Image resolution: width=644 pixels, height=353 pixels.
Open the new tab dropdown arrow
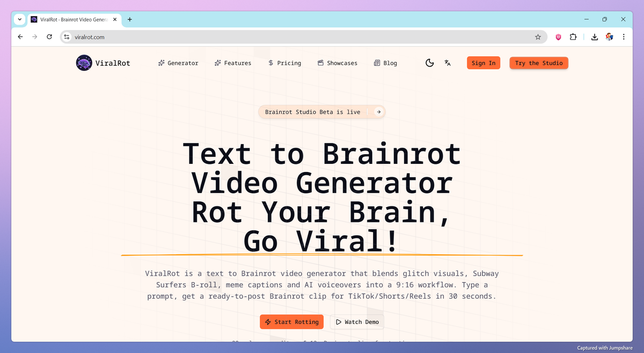(x=19, y=19)
